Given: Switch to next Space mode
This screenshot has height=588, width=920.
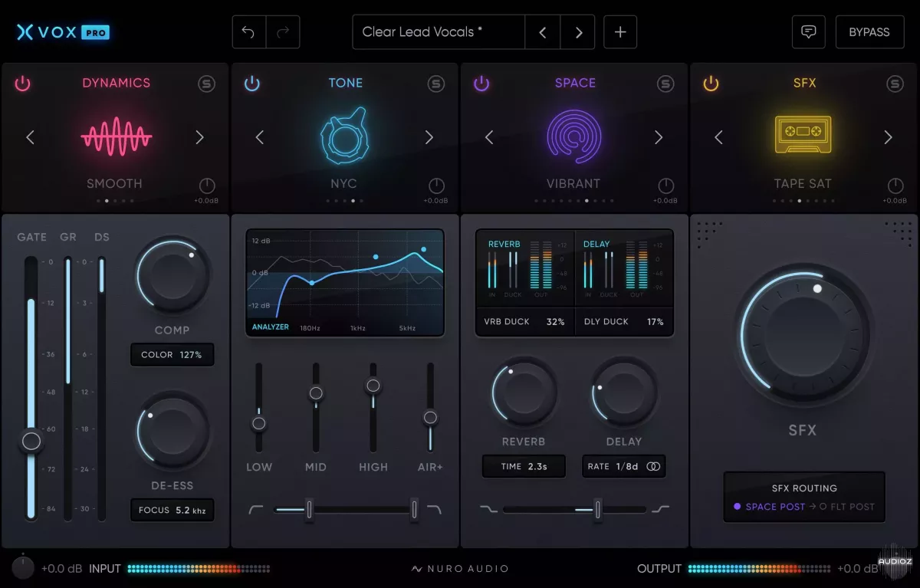Looking at the screenshot, I should point(658,137).
